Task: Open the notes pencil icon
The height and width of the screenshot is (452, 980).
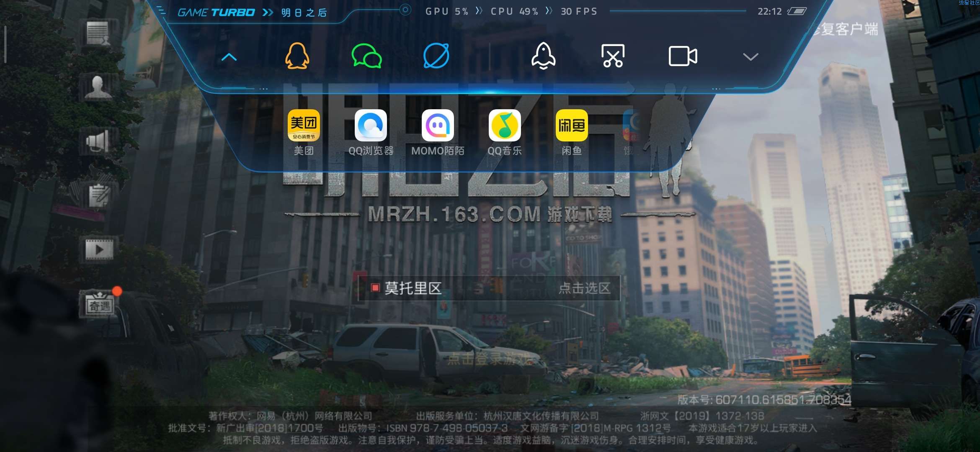Action: (x=99, y=195)
